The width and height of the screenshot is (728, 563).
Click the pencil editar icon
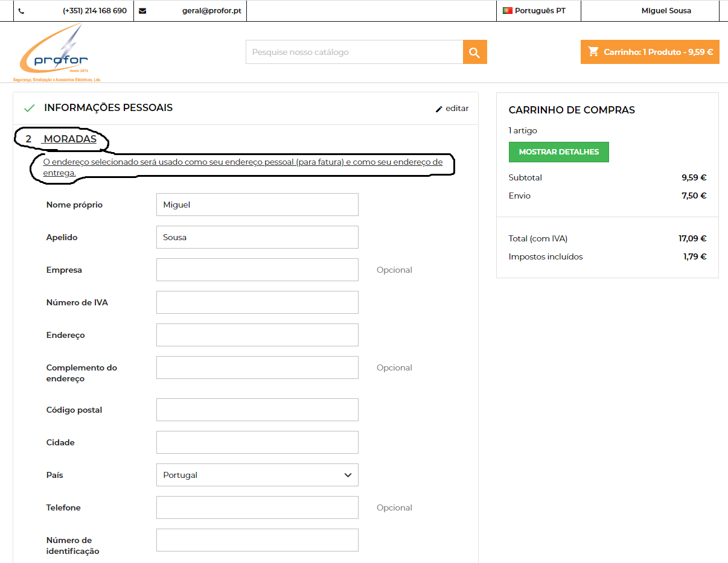(439, 109)
